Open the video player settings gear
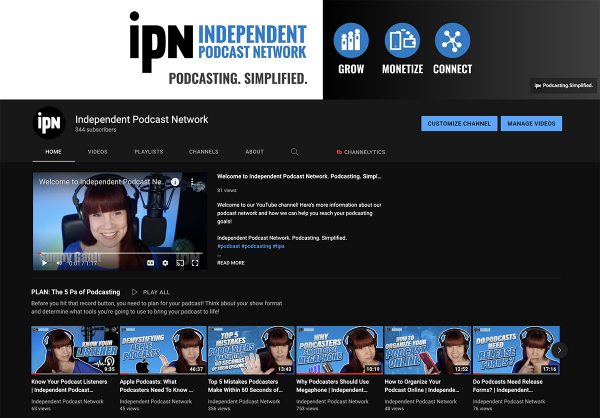Screen dimensions: 600x418 (165, 263)
